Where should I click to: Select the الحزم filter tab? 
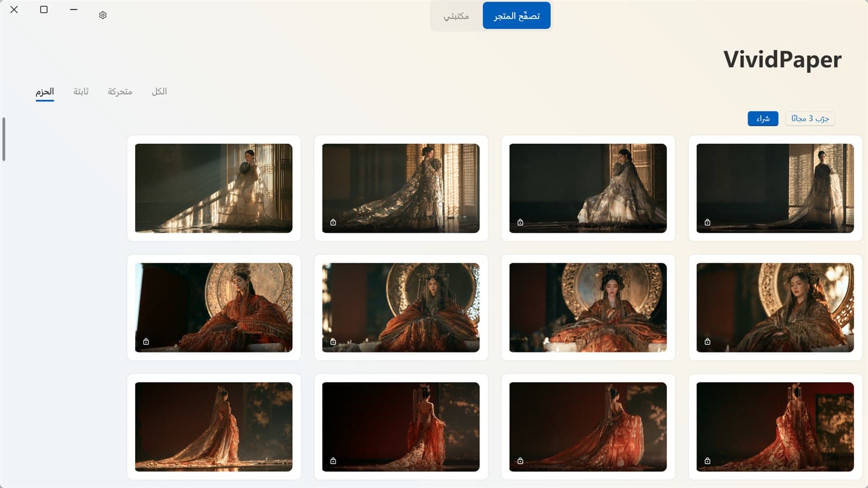pos(44,92)
